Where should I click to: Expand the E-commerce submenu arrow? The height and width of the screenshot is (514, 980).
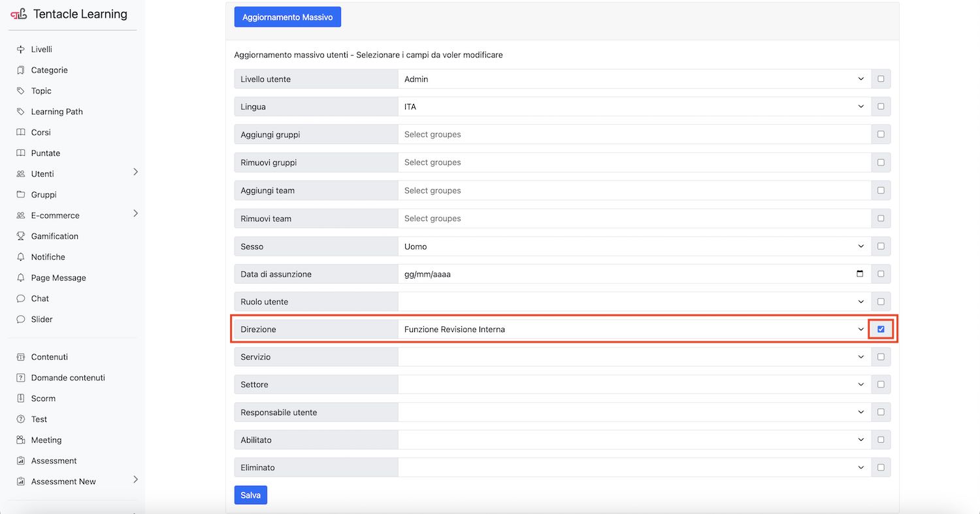pos(135,213)
